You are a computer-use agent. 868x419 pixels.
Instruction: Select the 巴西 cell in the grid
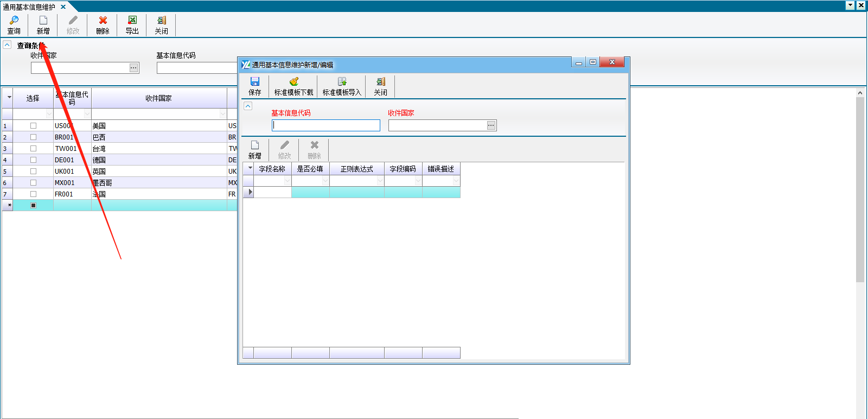click(159, 137)
